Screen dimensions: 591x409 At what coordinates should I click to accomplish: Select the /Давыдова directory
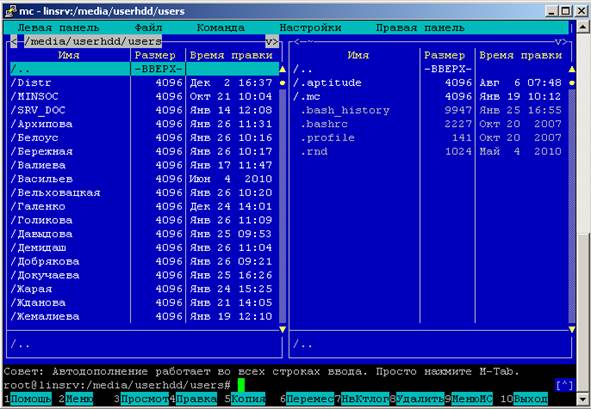[144, 234]
